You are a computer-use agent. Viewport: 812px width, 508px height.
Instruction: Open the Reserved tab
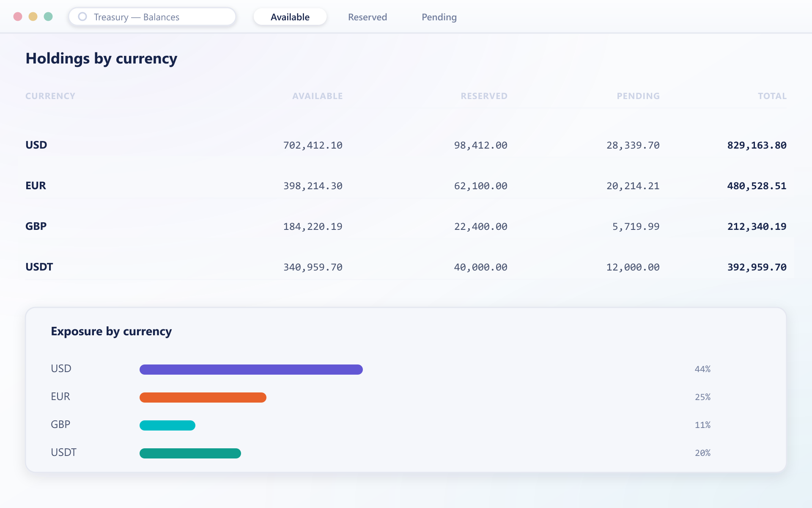368,17
